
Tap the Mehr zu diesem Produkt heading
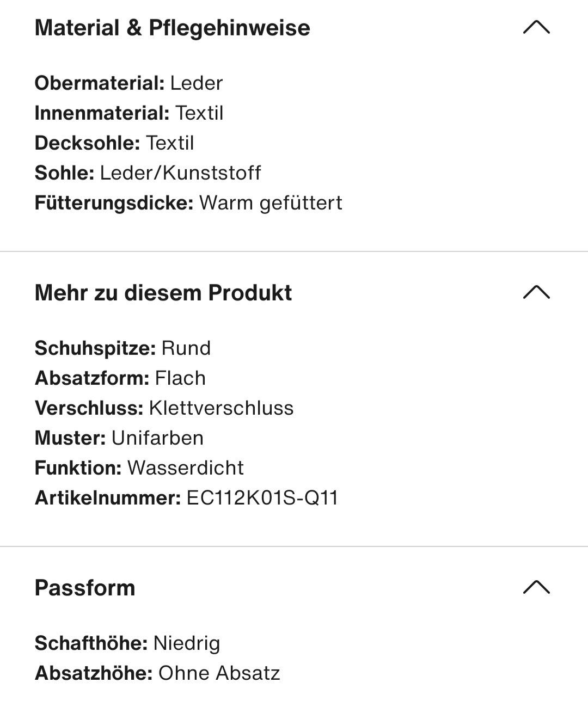coord(163,293)
